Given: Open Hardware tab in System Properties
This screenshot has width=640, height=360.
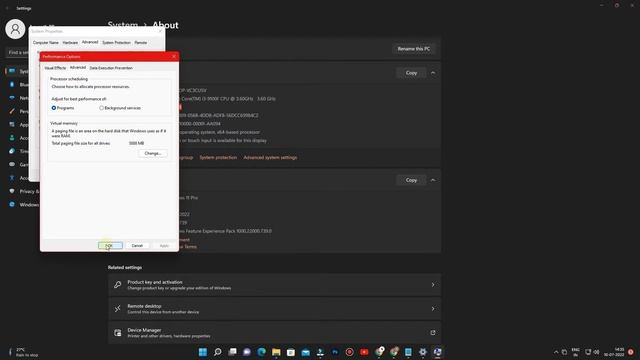Looking at the screenshot, I should click(70, 42).
